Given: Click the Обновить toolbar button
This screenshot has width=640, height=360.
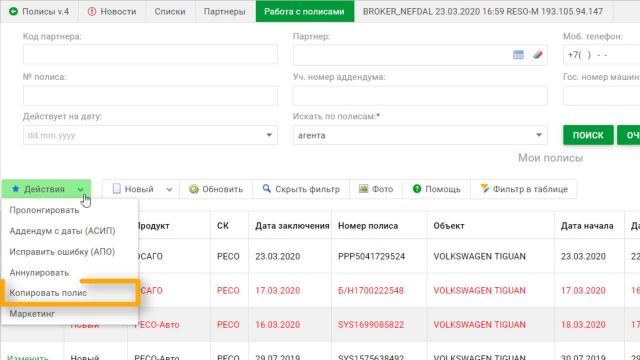Looking at the screenshot, I should pos(216,189).
